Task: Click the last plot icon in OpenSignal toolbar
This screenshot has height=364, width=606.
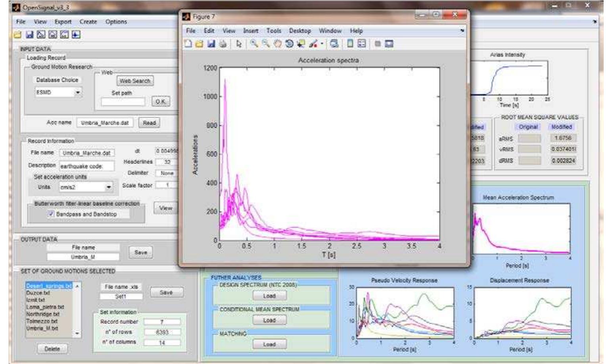Action: point(76,35)
